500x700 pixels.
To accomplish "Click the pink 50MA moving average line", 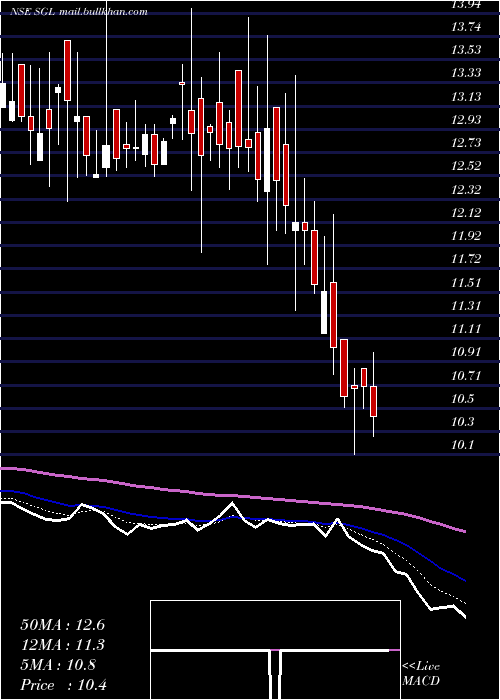I will coord(233,496).
